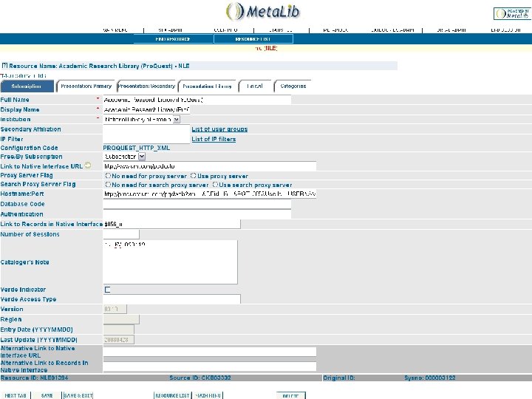Click the arrow icon next to Link to Native Interface URL
This screenshot has width=532, height=399.
[x=88, y=166]
